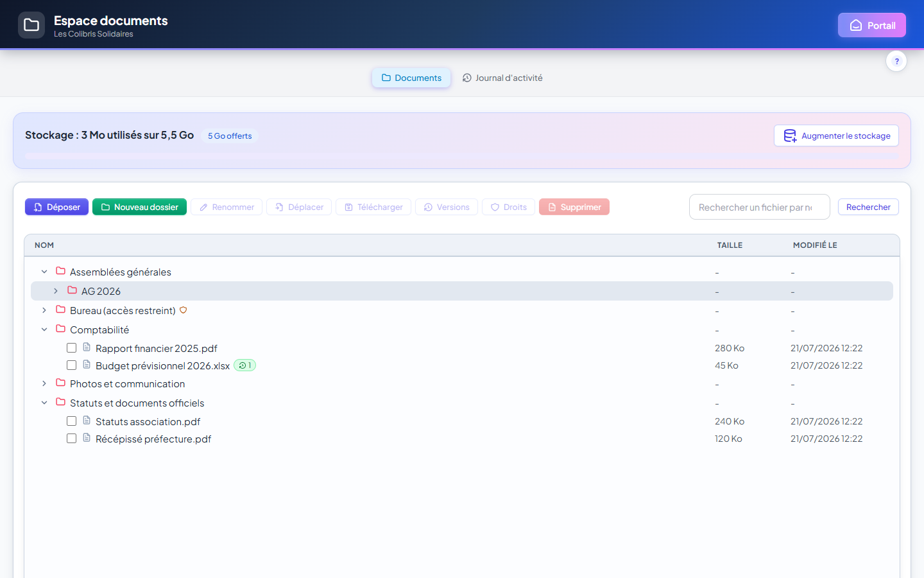Click the version badge on Budget prévisionnel 2026.xlsx
Screen dimensions: 924x578
pos(245,365)
